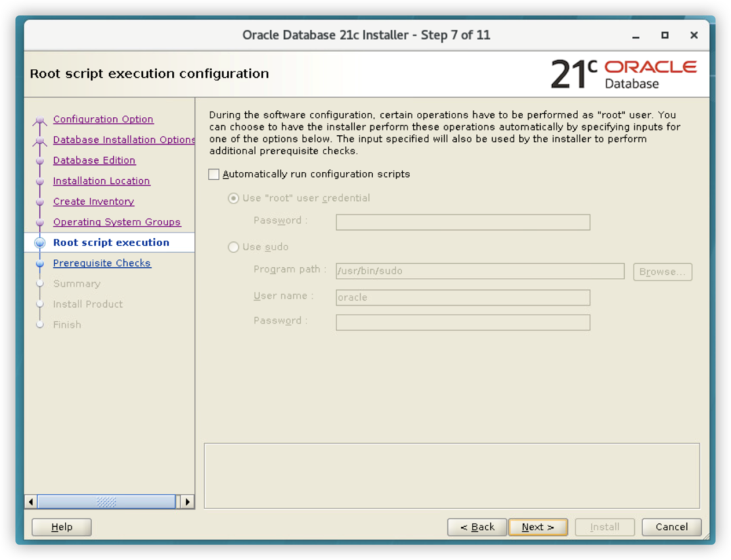Maximize the installer window
731x560 pixels.
(665, 35)
